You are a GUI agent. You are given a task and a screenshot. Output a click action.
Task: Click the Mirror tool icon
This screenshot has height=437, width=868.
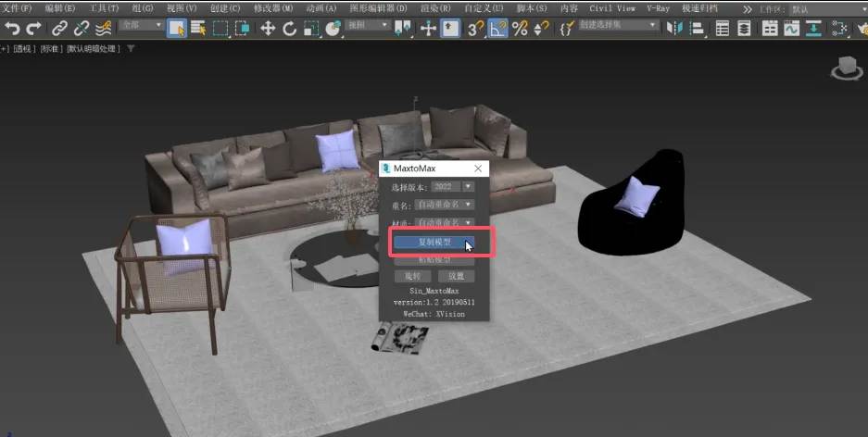674,28
